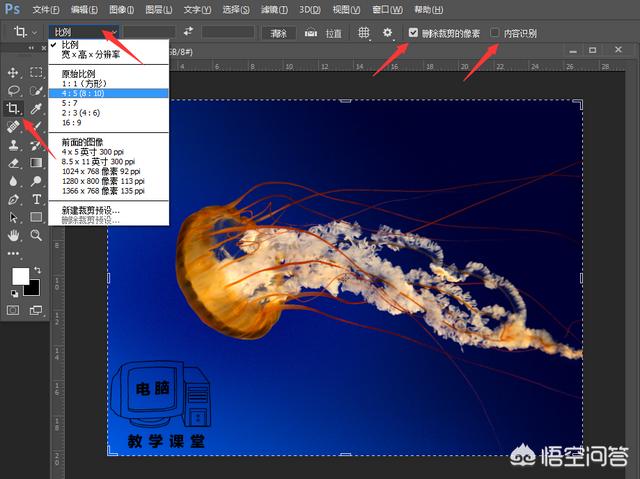Select the Hand tool
This screenshot has width=640, height=479.
click(x=13, y=235)
